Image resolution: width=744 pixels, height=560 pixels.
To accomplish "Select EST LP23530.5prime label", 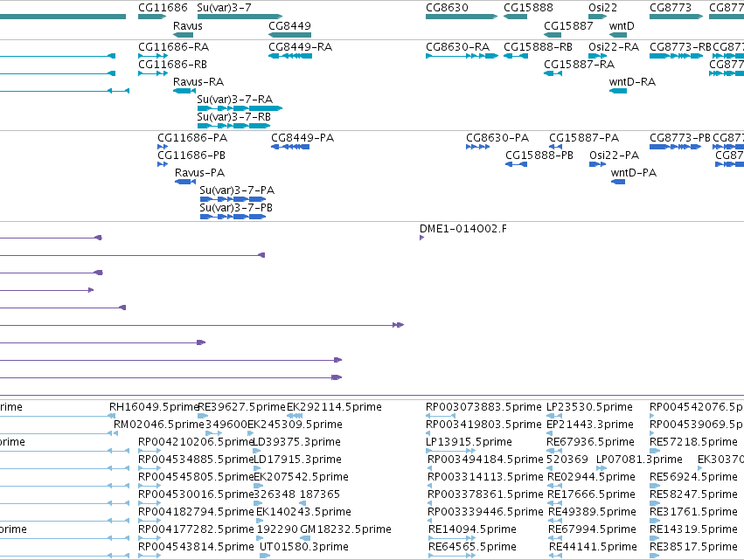I will pos(589,407).
